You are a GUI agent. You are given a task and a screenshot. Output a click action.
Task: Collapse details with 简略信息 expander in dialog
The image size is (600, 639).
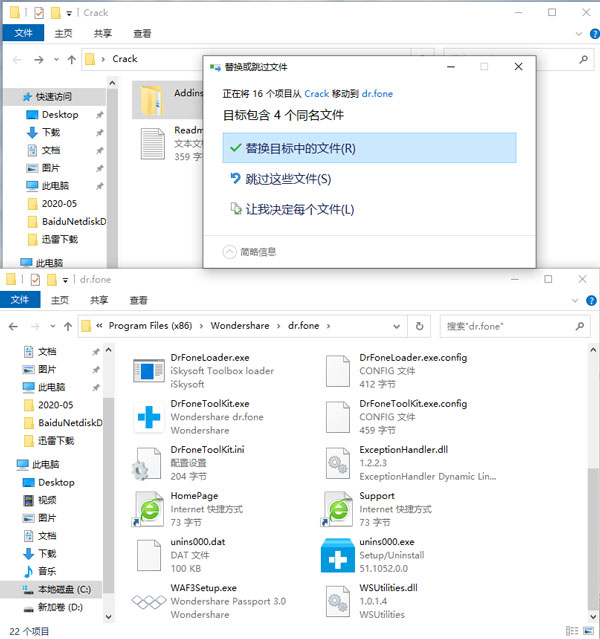tap(249, 252)
